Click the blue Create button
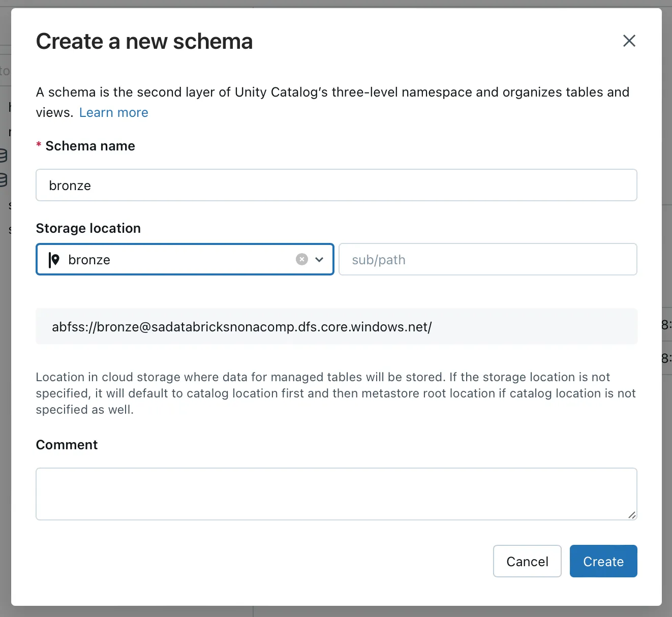672x617 pixels. point(603,561)
